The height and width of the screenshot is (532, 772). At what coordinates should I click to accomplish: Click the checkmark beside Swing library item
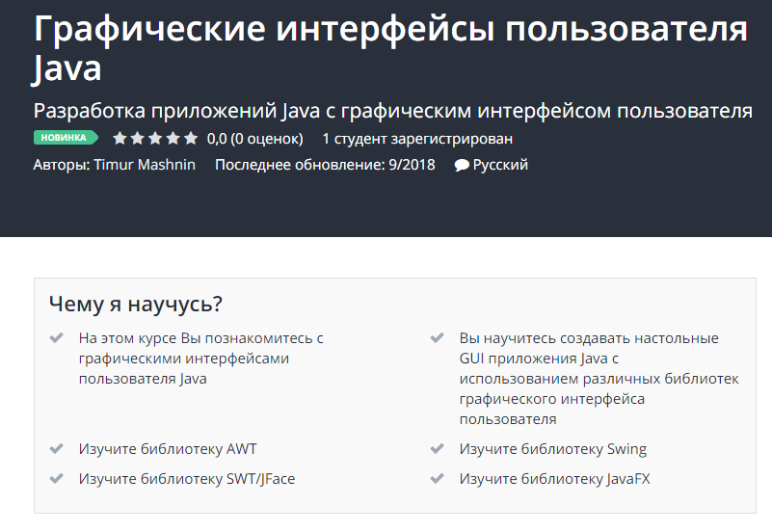coord(438,449)
